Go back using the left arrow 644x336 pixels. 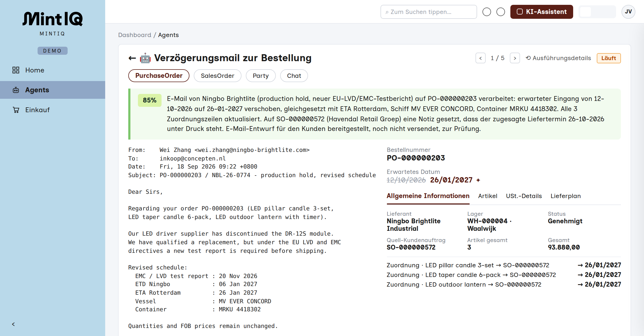coord(132,58)
